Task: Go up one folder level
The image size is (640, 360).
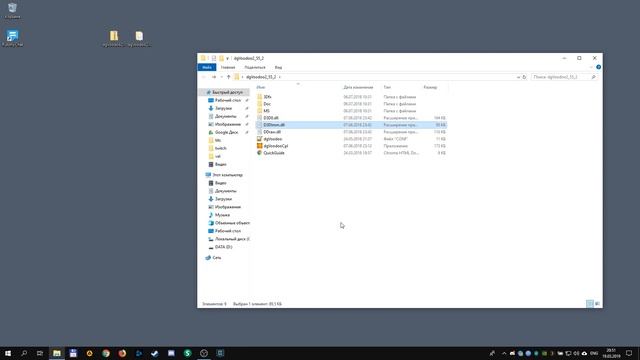Action: (229, 77)
